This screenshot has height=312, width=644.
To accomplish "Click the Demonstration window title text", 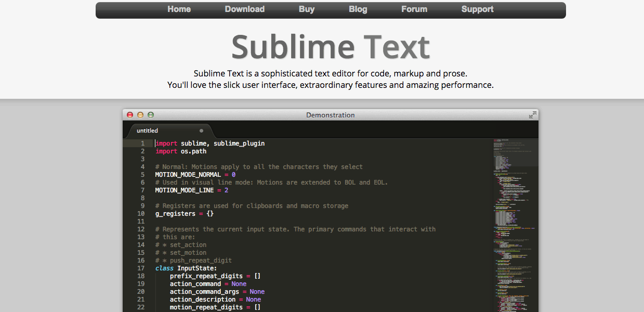I will (x=330, y=115).
